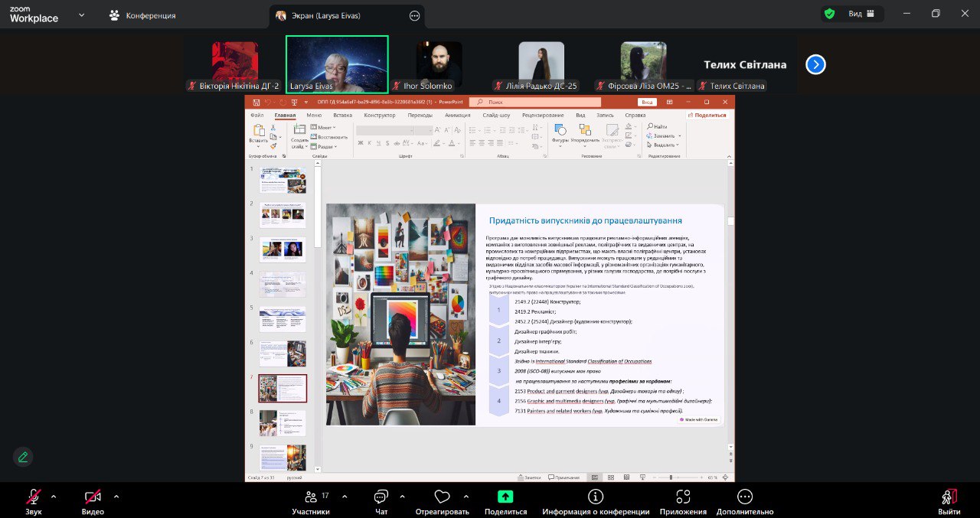Expand participants options arrow
980x518 pixels.
[345, 497]
